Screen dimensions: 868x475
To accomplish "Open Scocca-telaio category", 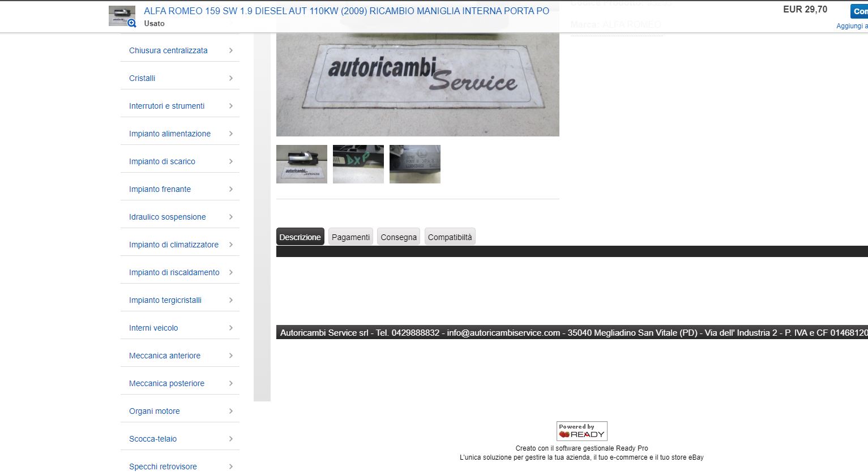I will (x=153, y=439).
